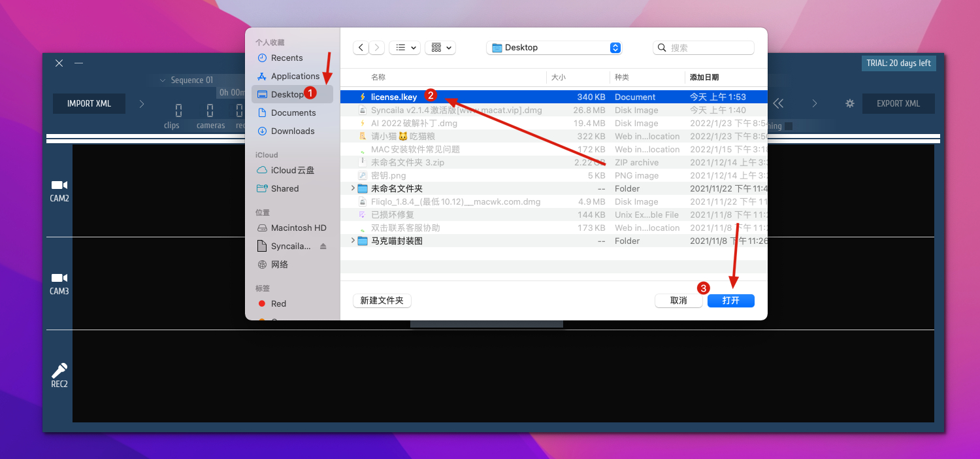Viewport: 980px width, 459px height.
Task: Click the Fliqlo_1.8.4 dmg row
Action: click(554, 201)
